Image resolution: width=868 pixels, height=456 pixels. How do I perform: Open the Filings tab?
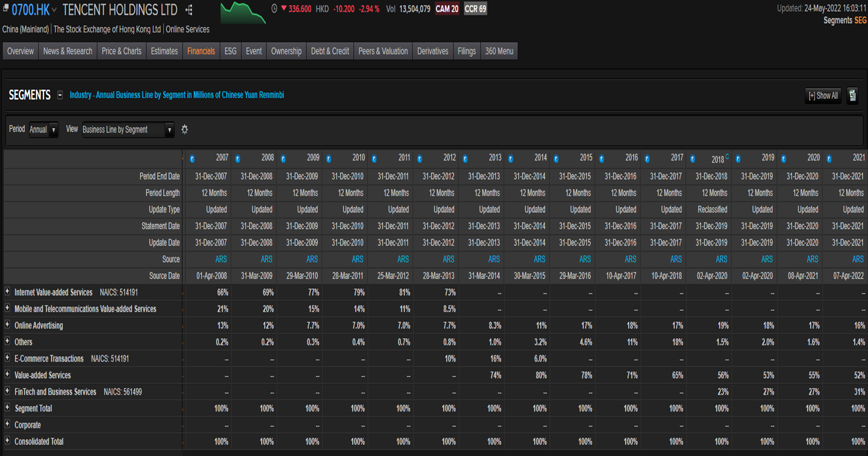point(467,51)
